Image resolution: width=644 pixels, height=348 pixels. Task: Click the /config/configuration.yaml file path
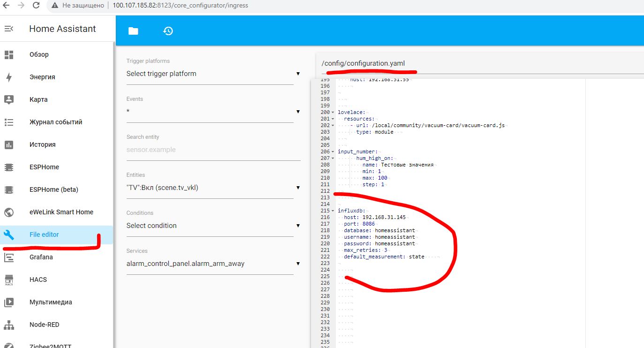[363, 63]
